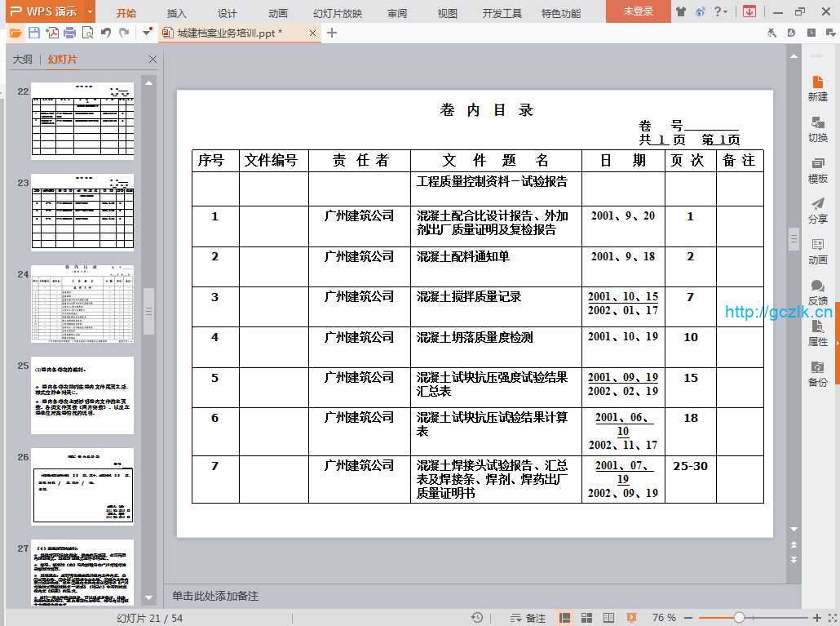Open the 新建 (New) sidebar tool
Screen dimensions: 840x626
(817, 87)
